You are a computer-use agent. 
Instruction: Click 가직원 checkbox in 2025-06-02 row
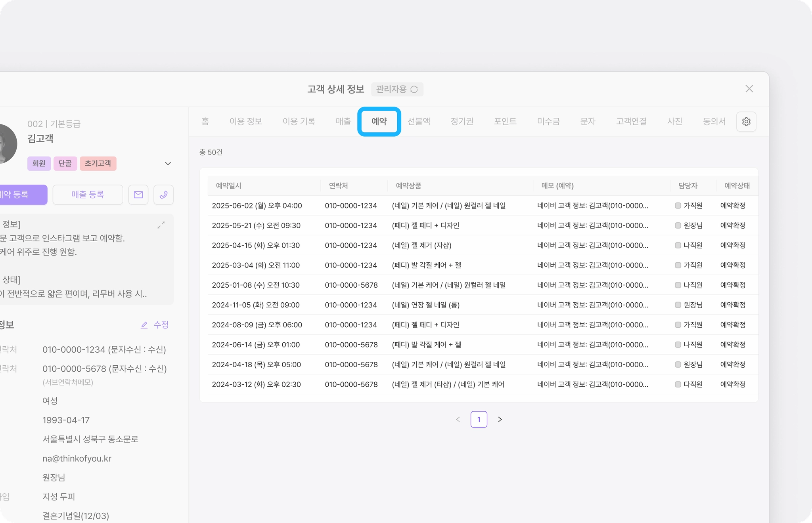point(678,206)
